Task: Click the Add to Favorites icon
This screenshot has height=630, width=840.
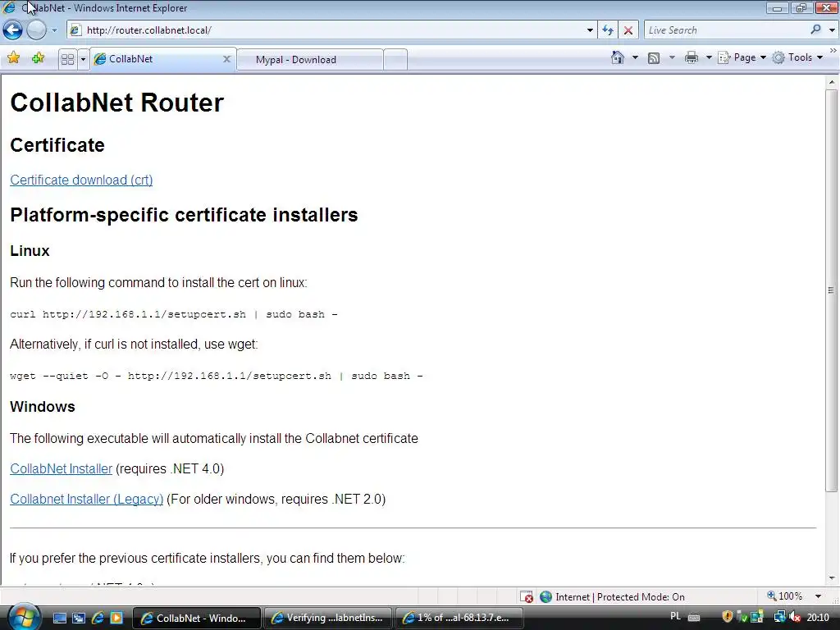Action: pyautogui.click(x=38, y=58)
